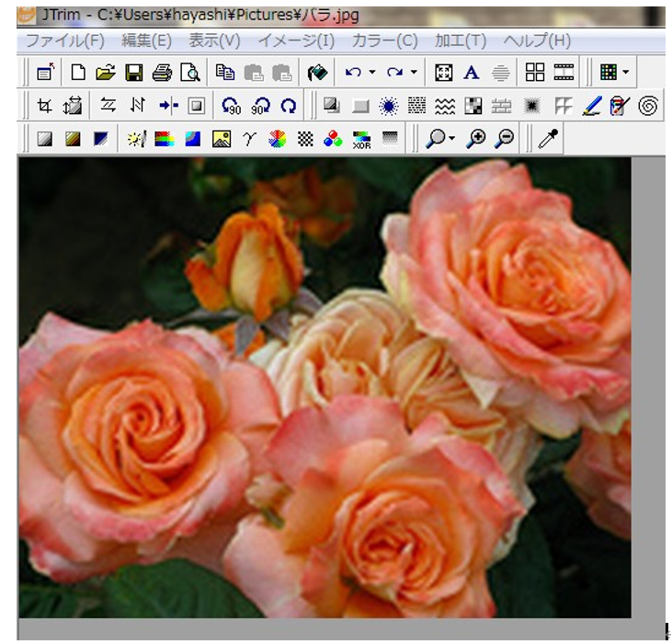Viewport: 672px width, 644px height.
Task: Open the 加工(T) menu
Action: 461,41
